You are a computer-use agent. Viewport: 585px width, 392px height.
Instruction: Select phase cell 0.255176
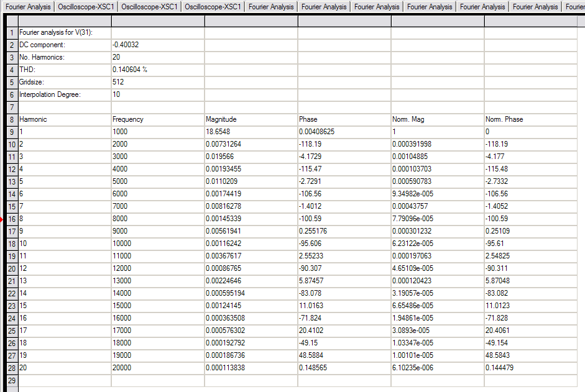344,231
